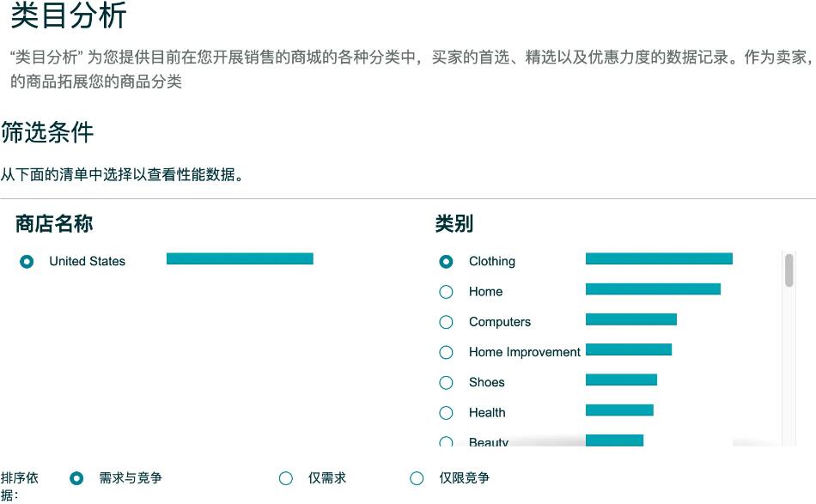The height and width of the screenshot is (504, 816).
Task: Click the Shoes category bar
Action: 621,380
